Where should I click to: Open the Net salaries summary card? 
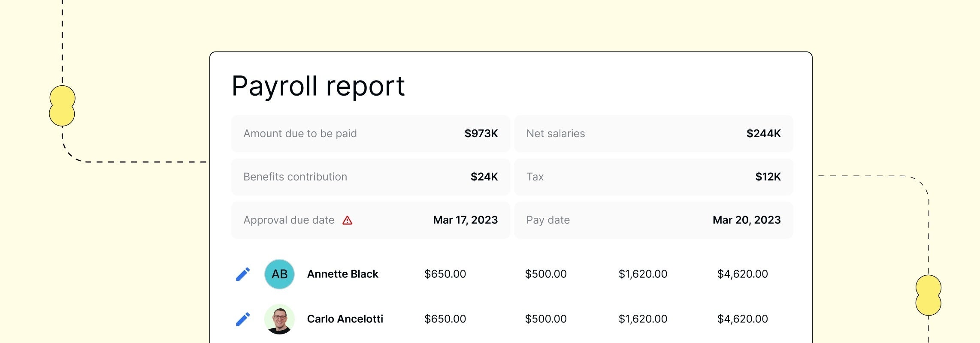(x=653, y=134)
